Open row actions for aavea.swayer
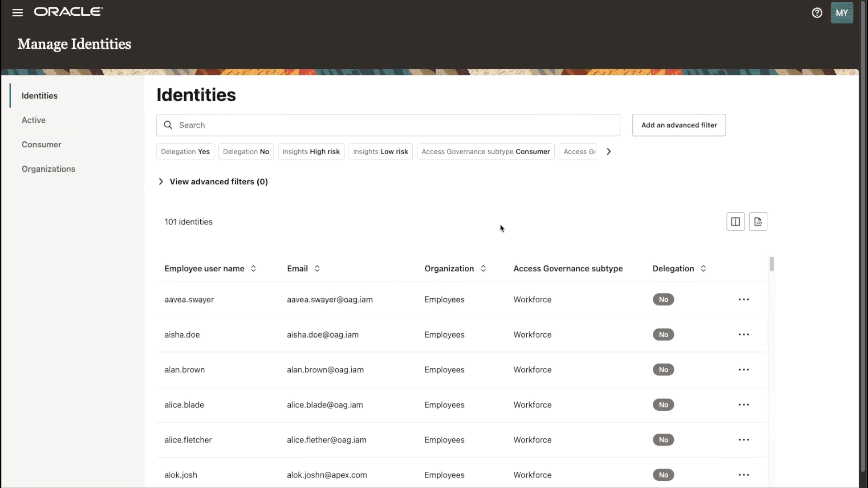Screen dimensions: 868x488 744,299
